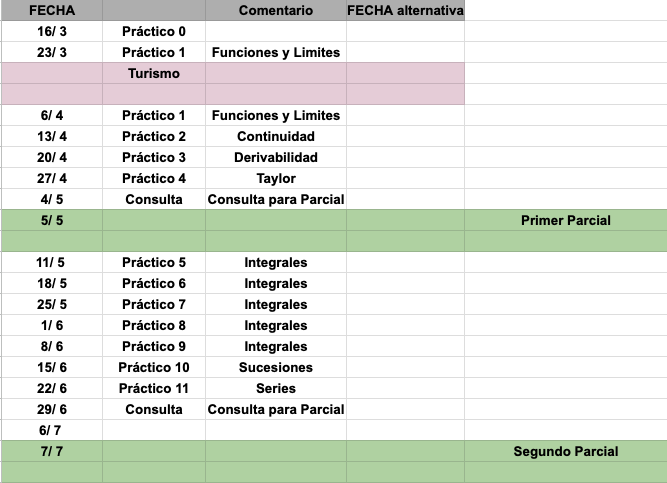Select the Práctico 11 cell
Image resolution: width=667 pixels, height=483 pixels.
coord(154,388)
